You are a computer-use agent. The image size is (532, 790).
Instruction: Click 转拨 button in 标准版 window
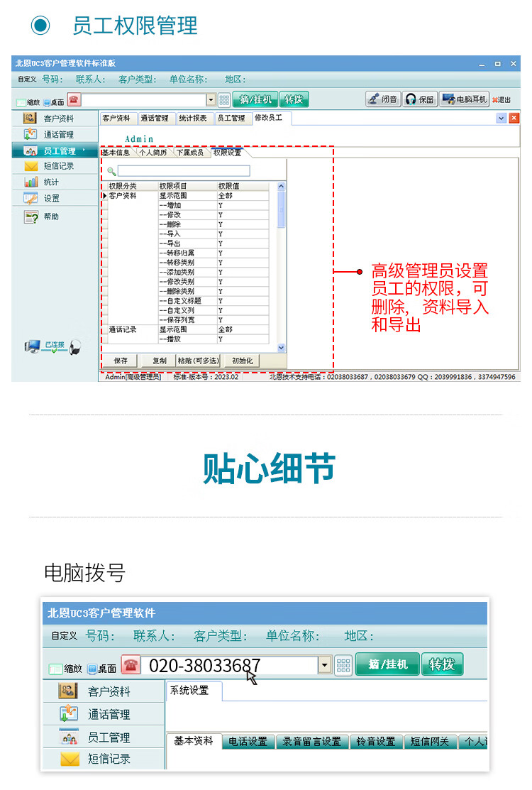coord(294,99)
